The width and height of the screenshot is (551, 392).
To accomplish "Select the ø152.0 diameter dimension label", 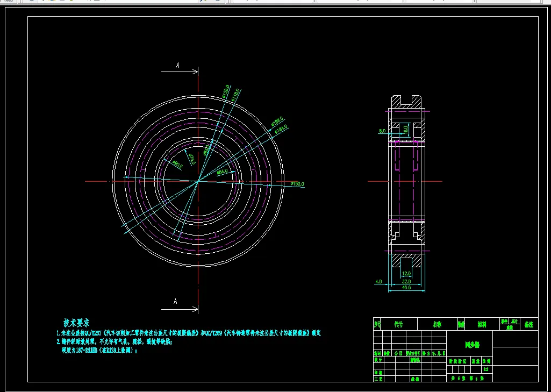I will (x=297, y=183).
